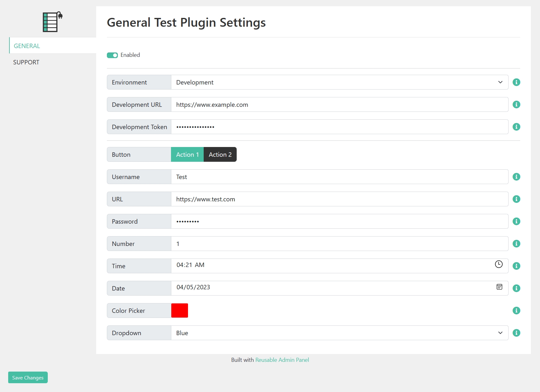Open the calendar picker in Date field
This screenshot has width=540, height=392.
pyautogui.click(x=499, y=287)
